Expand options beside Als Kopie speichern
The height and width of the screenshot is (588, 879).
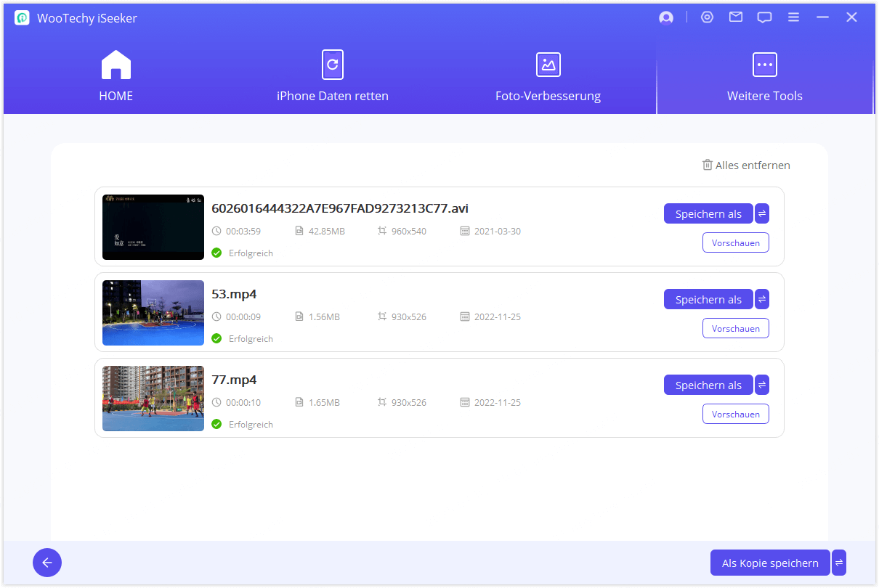839,563
